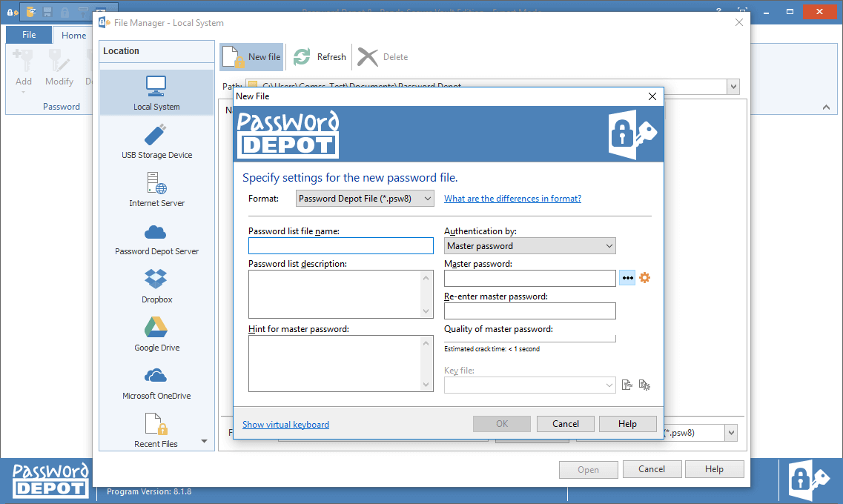Click quality of master password bar
The image size is (843, 504).
(529, 339)
